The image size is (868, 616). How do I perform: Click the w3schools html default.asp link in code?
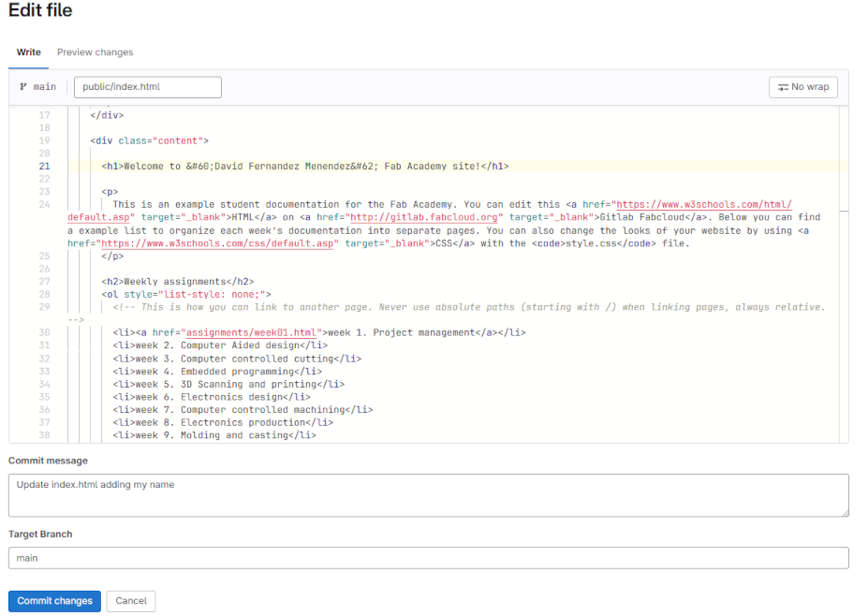[x=704, y=205]
